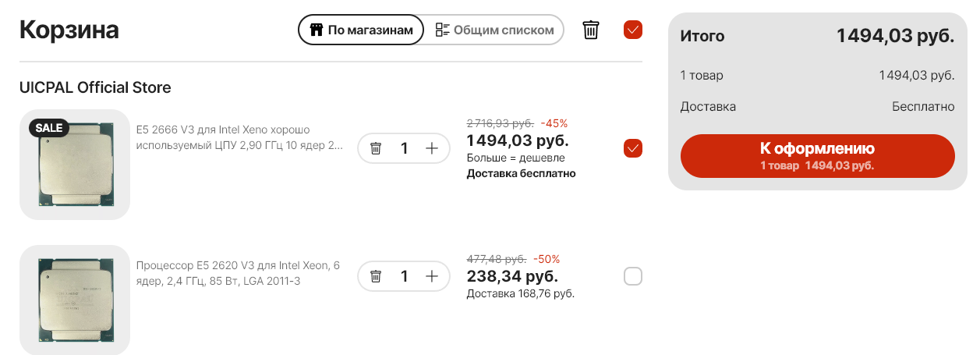
Task: Switch to 'Общим списком' view tab
Action: (x=494, y=30)
